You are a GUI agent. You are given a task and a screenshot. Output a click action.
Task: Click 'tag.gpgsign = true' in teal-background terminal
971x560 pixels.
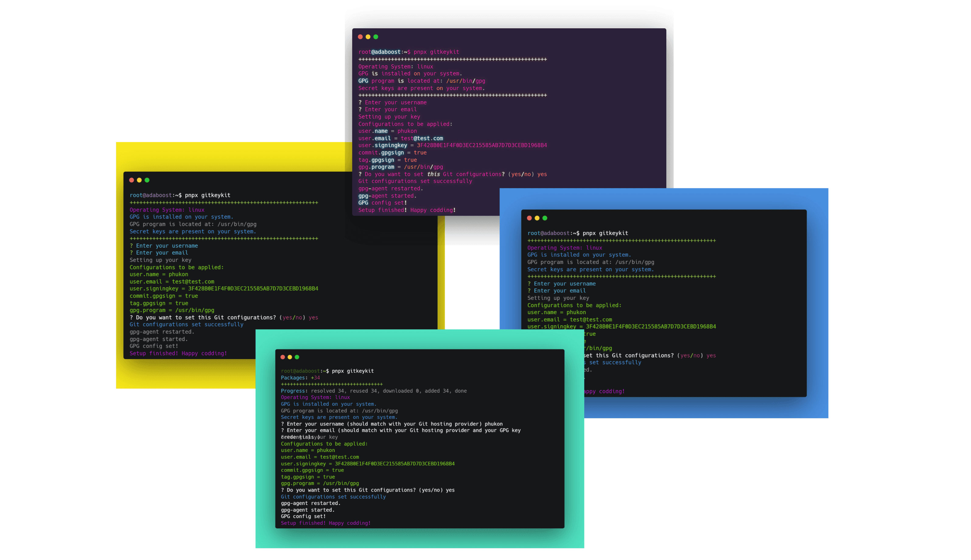point(308,477)
